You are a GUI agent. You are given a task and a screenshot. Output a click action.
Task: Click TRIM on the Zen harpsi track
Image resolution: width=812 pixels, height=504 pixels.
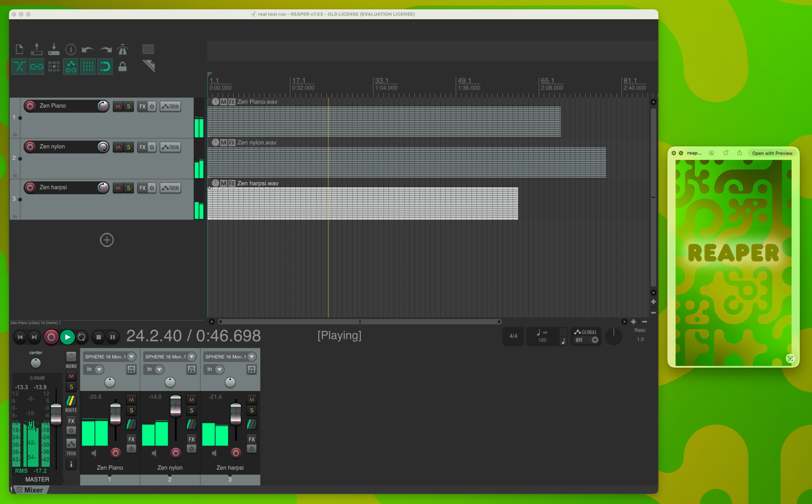click(170, 187)
